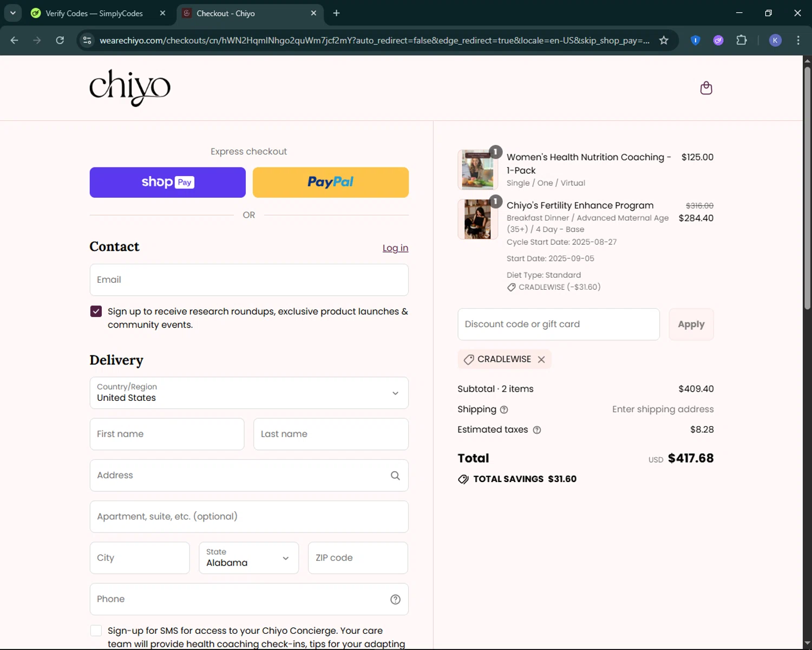Click the Apartment, suite, etc. field
This screenshot has width=812, height=650.
[x=249, y=517]
